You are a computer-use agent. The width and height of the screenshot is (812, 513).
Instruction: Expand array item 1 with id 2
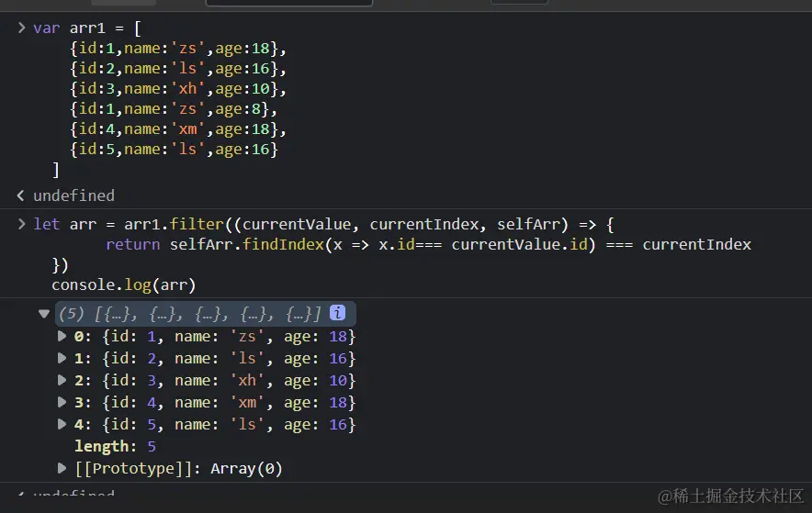(x=62, y=358)
